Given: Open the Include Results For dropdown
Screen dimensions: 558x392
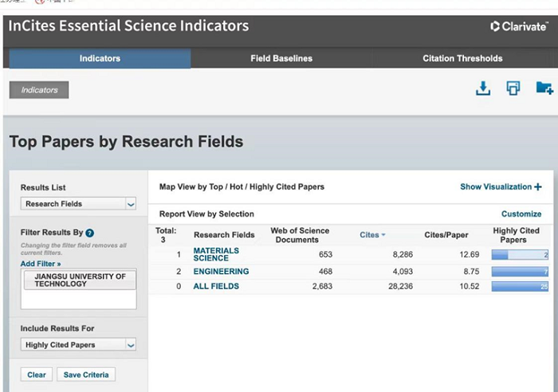Looking at the screenshot, I should (x=79, y=345).
